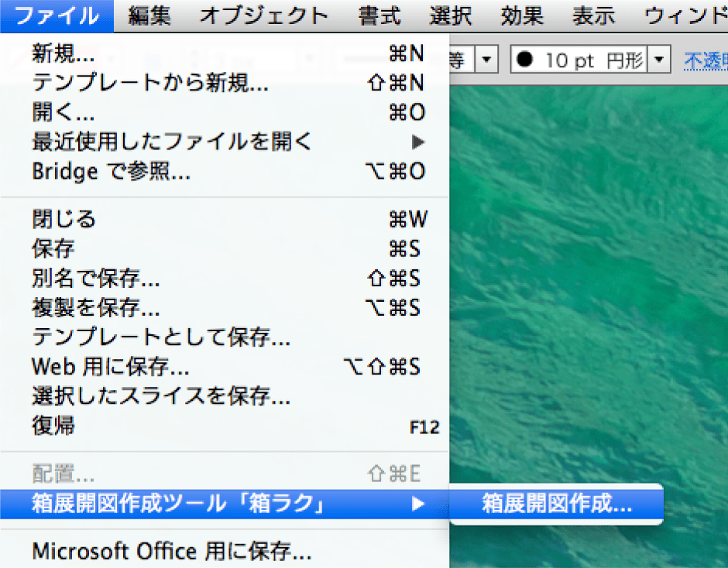Open the 編集 menu
This screenshot has height=568, width=728.
point(149,15)
